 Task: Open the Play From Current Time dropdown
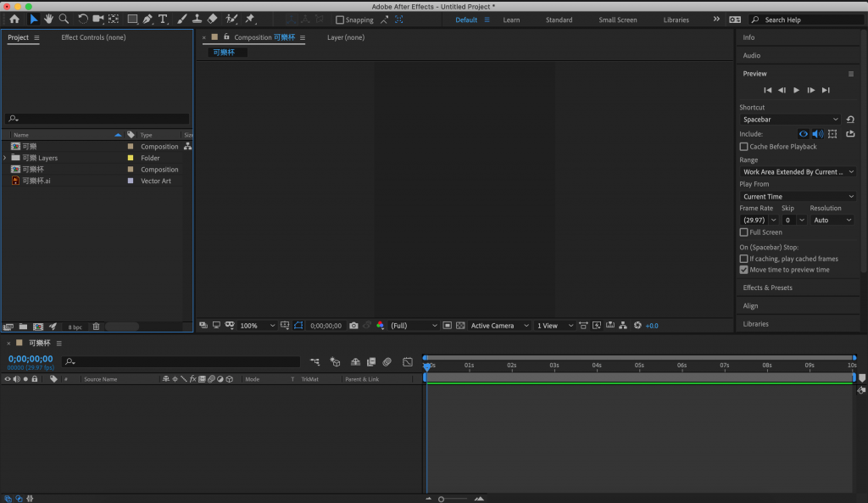798,197
